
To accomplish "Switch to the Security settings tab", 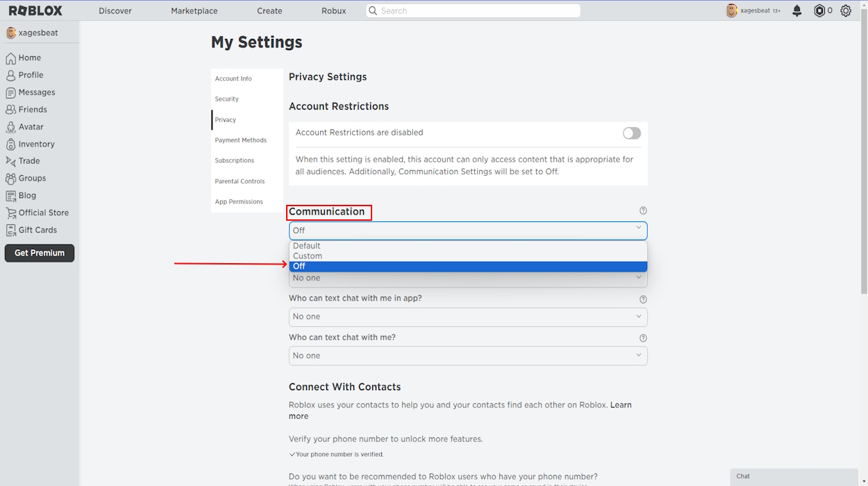I will (x=226, y=99).
